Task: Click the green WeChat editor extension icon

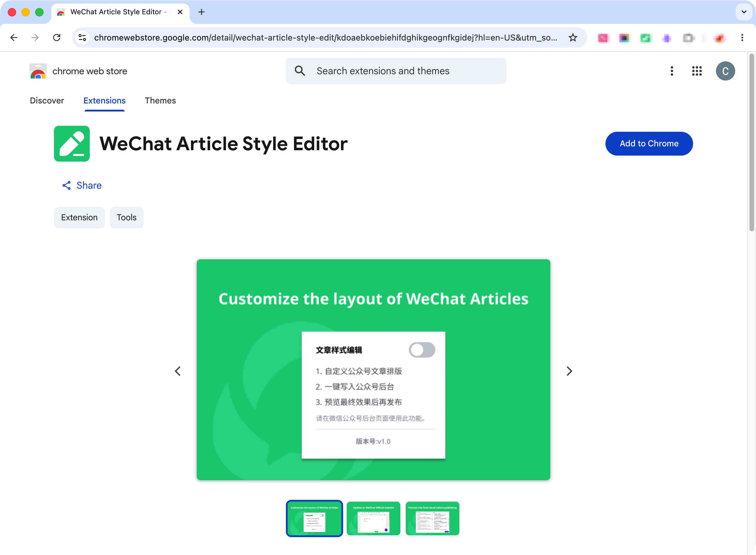Action: coord(72,143)
